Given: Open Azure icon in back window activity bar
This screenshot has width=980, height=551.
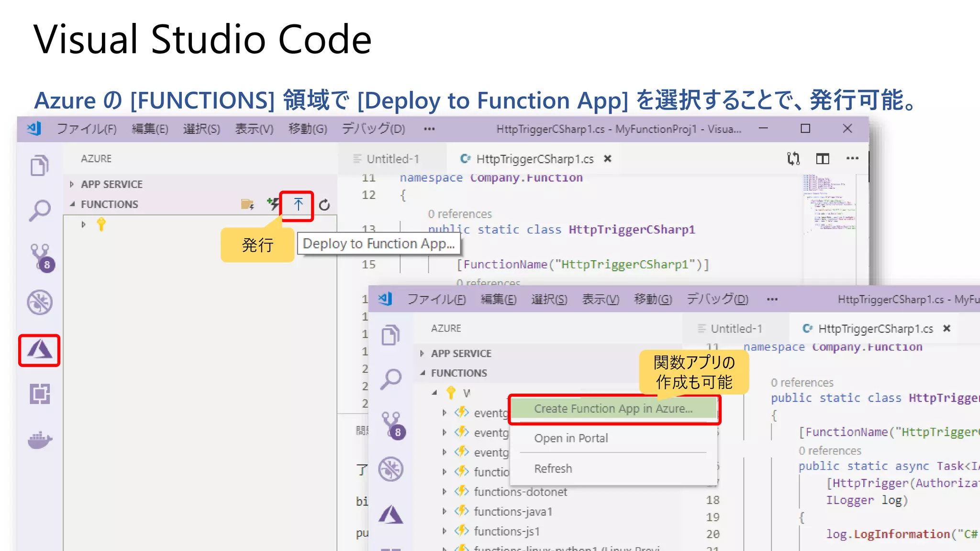Looking at the screenshot, I should coord(39,350).
